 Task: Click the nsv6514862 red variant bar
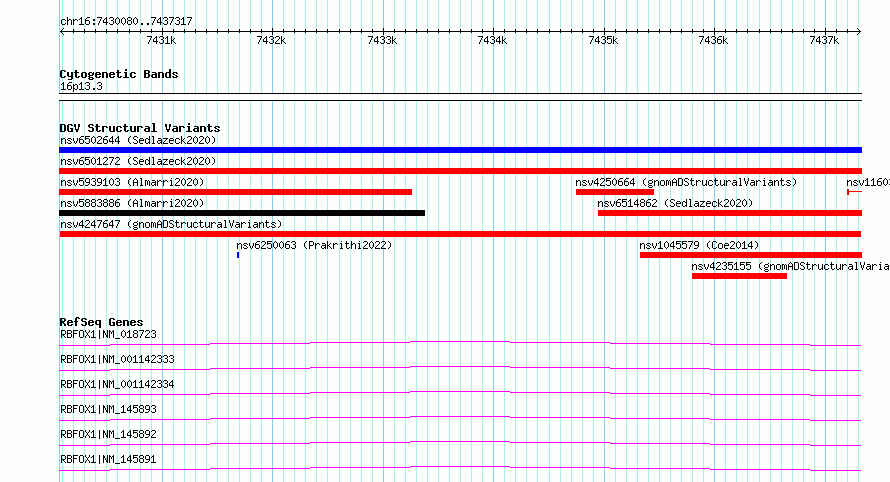[730, 213]
